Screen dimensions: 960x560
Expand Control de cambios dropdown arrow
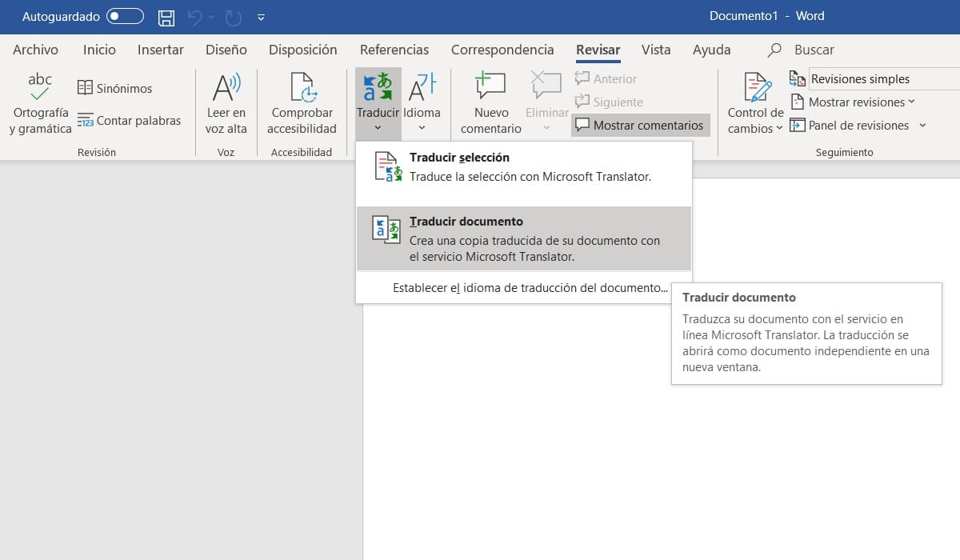tap(779, 129)
